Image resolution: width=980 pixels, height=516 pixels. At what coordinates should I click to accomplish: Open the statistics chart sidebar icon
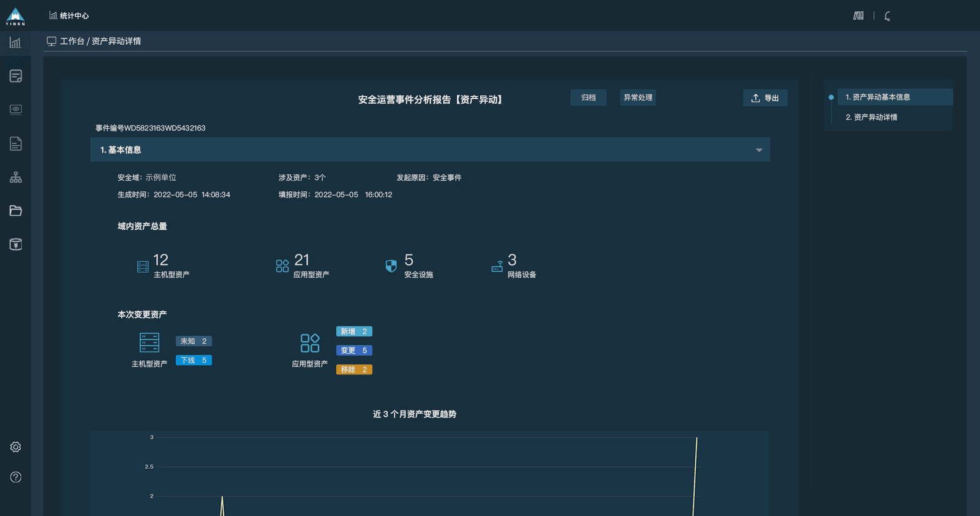pyautogui.click(x=15, y=43)
